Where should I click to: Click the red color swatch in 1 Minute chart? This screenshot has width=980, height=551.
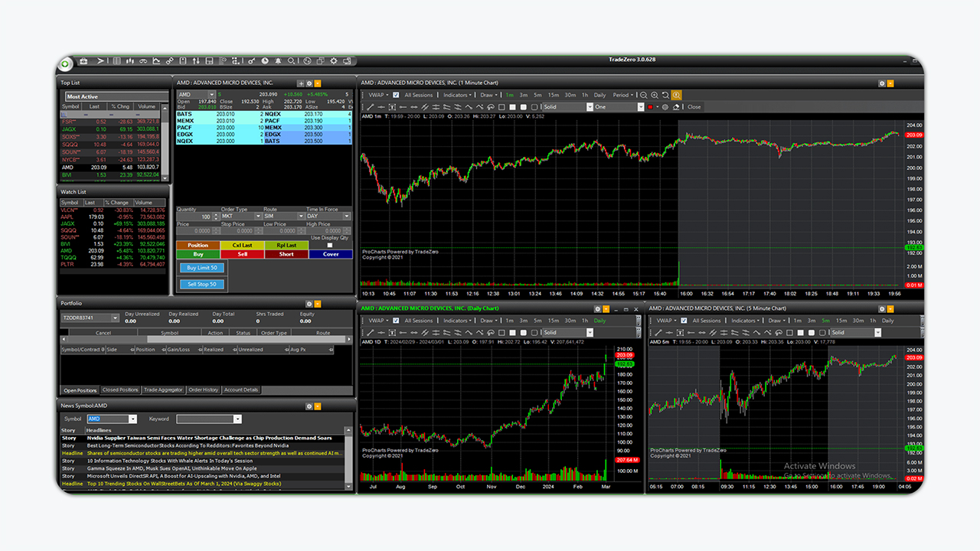650,107
